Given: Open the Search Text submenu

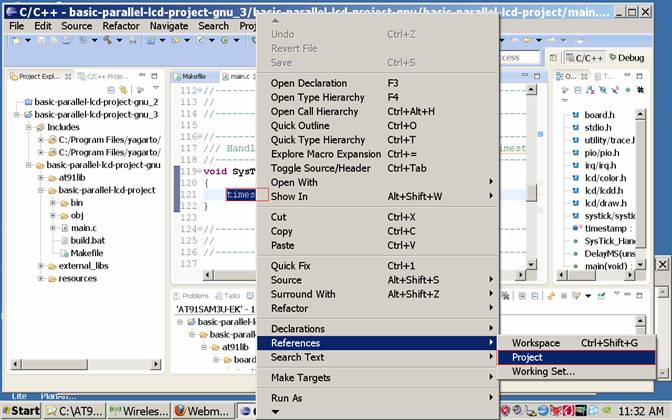Looking at the screenshot, I should pyautogui.click(x=378, y=357).
